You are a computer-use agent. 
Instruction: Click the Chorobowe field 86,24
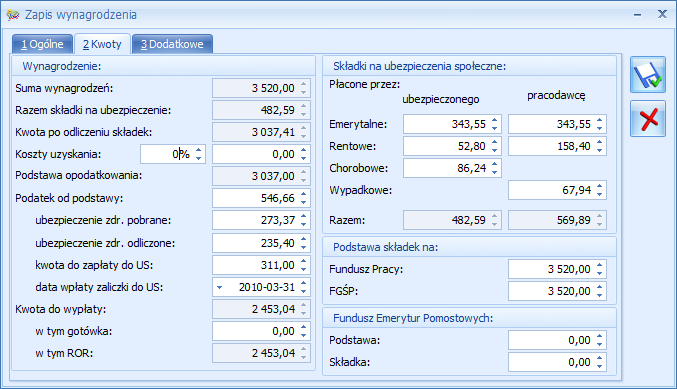[x=452, y=168]
